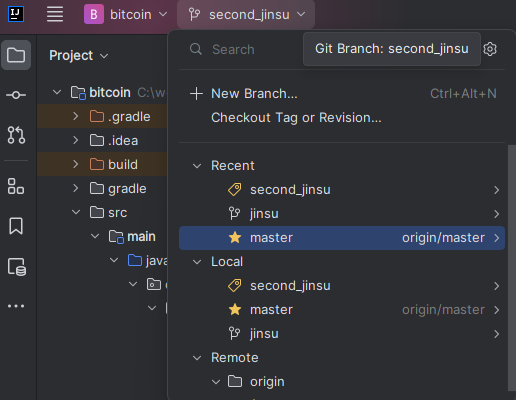Open submenu arrow for Recent second_jinsu

point(496,190)
